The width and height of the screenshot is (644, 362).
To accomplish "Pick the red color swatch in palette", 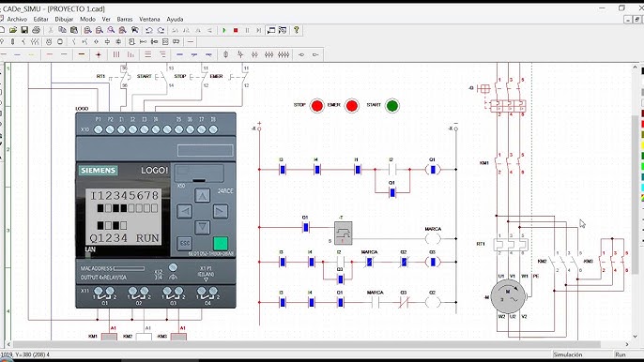I will (642, 124).
